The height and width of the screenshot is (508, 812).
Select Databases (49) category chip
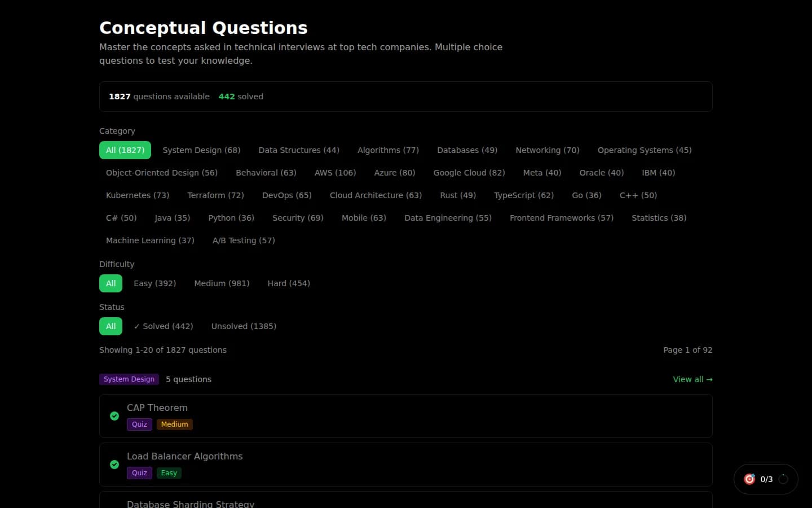pos(467,150)
